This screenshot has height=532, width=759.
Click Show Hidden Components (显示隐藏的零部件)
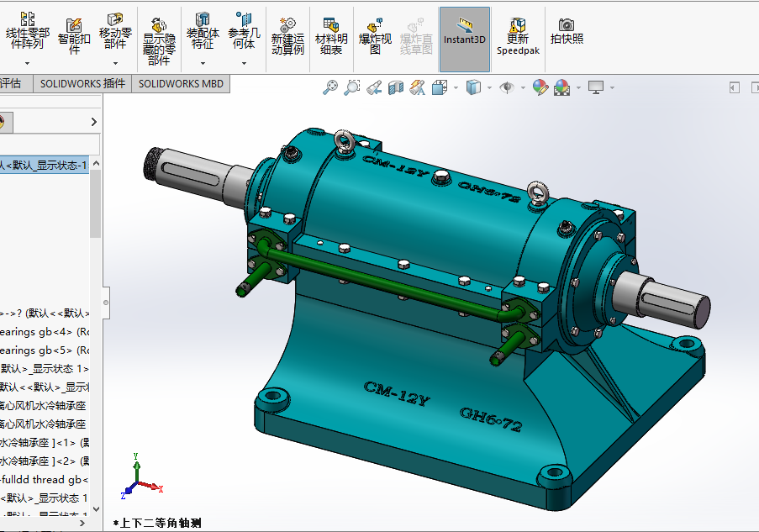(159, 42)
